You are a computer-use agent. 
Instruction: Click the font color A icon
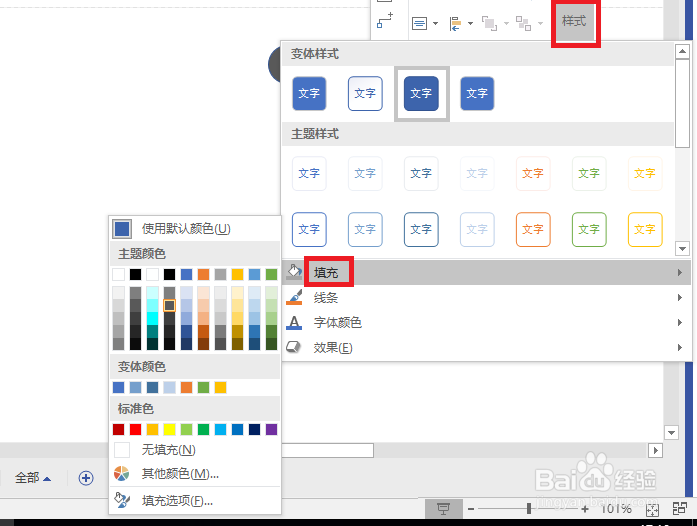point(294,322)
